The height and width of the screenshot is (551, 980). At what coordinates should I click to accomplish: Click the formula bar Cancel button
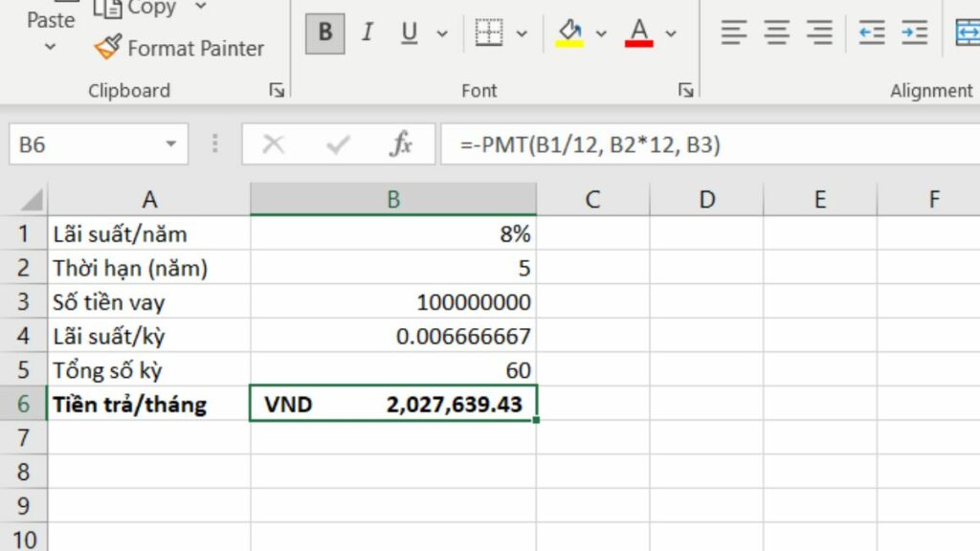tap(273, 143)
